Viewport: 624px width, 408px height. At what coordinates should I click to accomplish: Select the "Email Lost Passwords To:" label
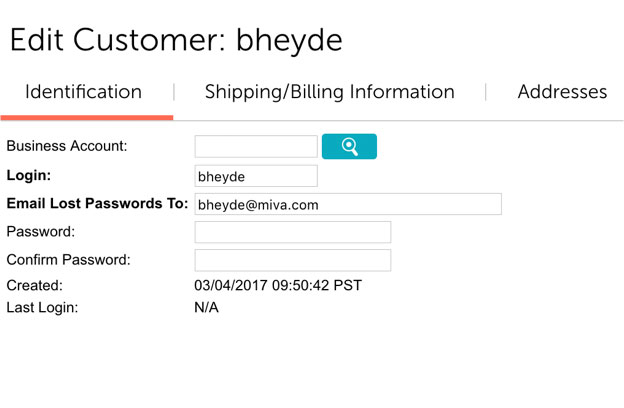tap(97, 203)
